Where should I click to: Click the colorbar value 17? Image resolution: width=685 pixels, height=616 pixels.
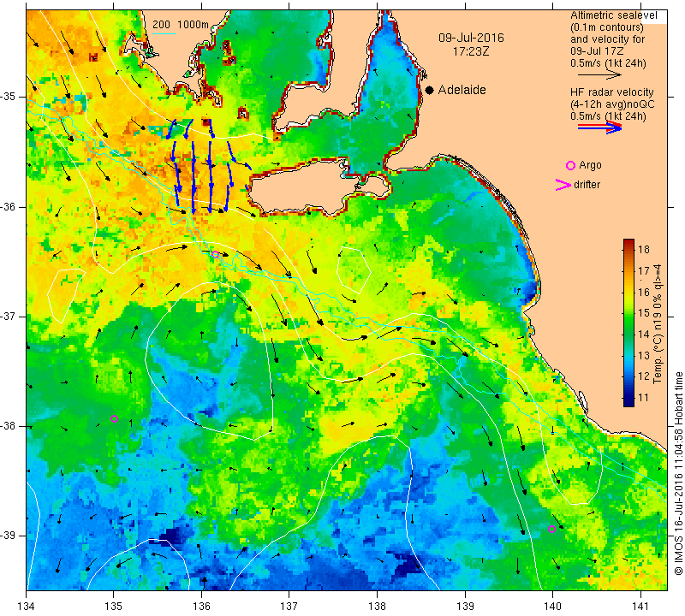[644, 271]
